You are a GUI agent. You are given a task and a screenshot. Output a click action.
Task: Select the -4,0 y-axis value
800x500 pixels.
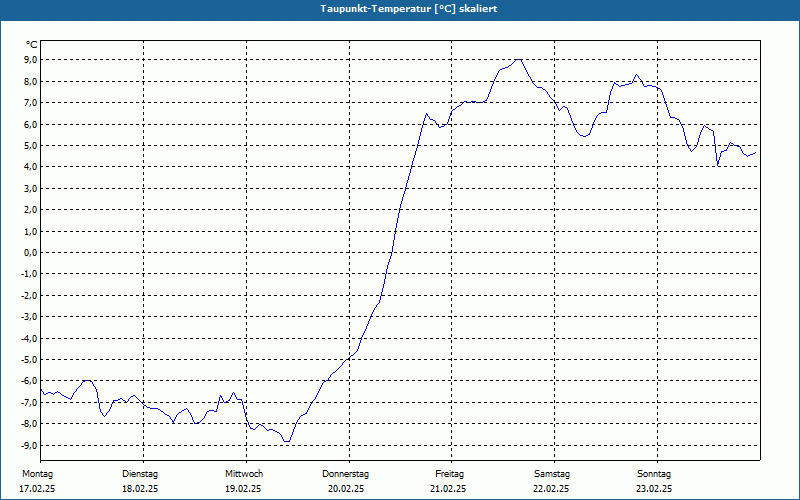[x=29, y=338]
